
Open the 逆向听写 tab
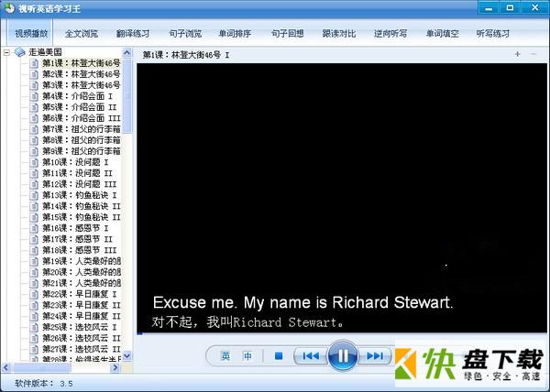click(x=390, y=34)
